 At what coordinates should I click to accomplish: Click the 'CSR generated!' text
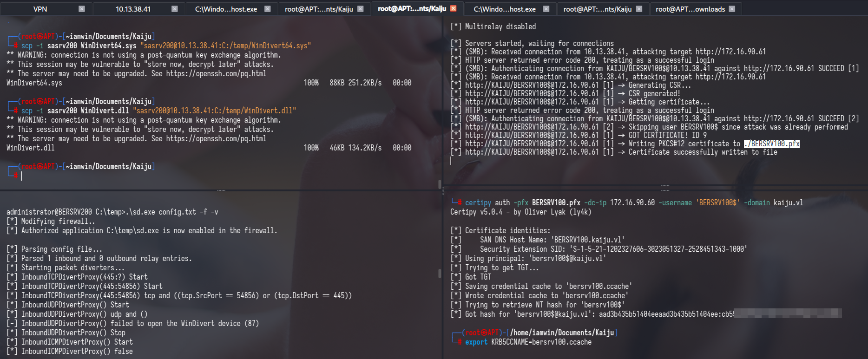point(654,93)
